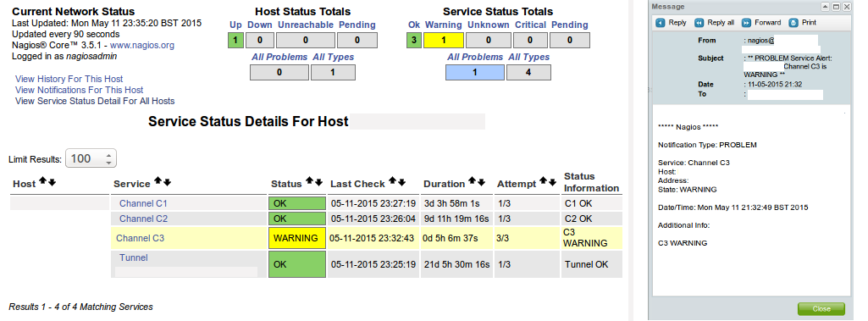Click Warning header in Service Status Totals
Image resolution: width=868 pixels, height=321 pixels.
coord(444,25)
